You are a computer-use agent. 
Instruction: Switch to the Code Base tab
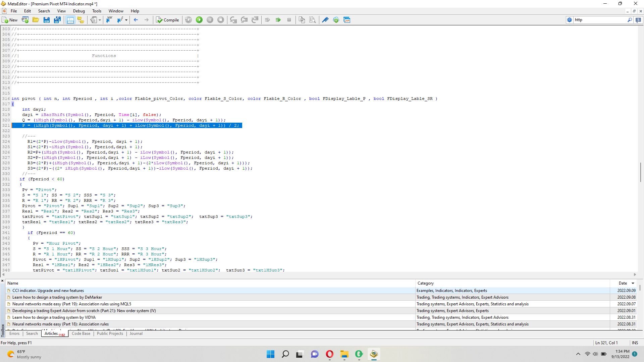81,334
